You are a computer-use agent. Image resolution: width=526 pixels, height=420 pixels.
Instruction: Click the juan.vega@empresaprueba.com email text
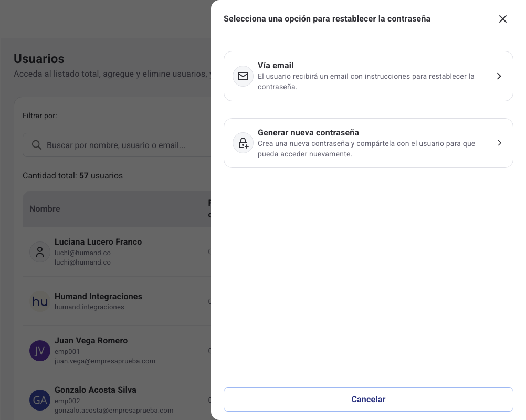(105, 361)
